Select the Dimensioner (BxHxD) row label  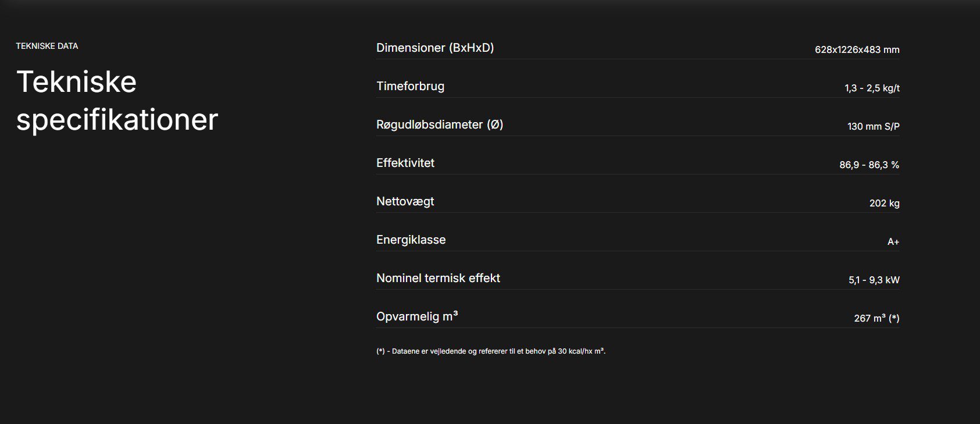click(434, 48)
